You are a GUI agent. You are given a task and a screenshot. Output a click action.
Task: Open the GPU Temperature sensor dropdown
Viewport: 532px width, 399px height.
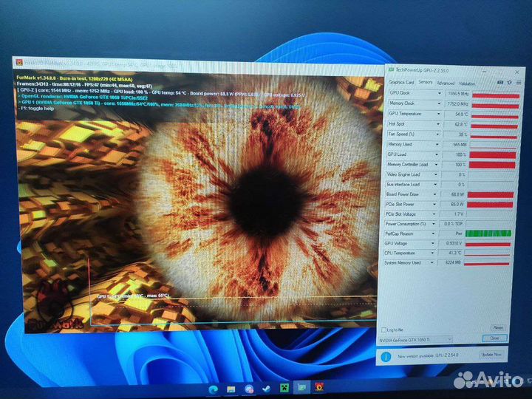coord(438,114)
